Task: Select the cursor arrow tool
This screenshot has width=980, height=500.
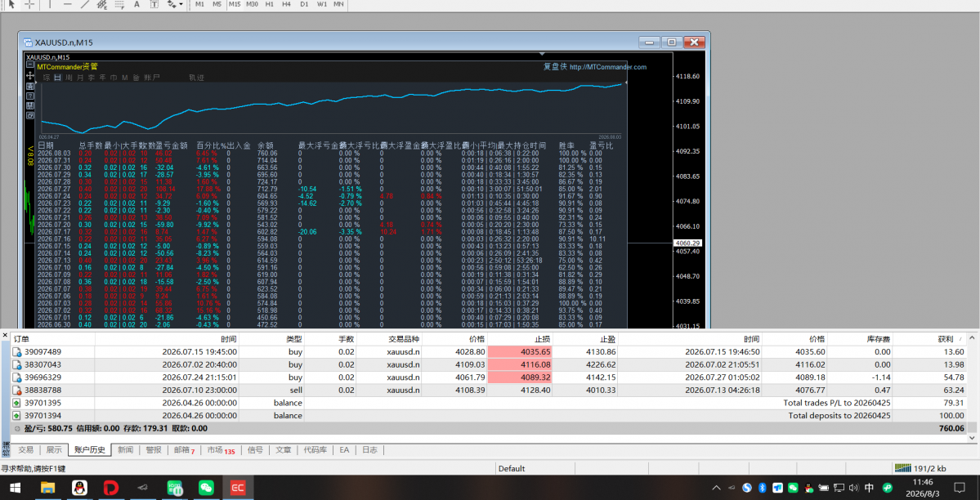Action: (x=11, y=4)
